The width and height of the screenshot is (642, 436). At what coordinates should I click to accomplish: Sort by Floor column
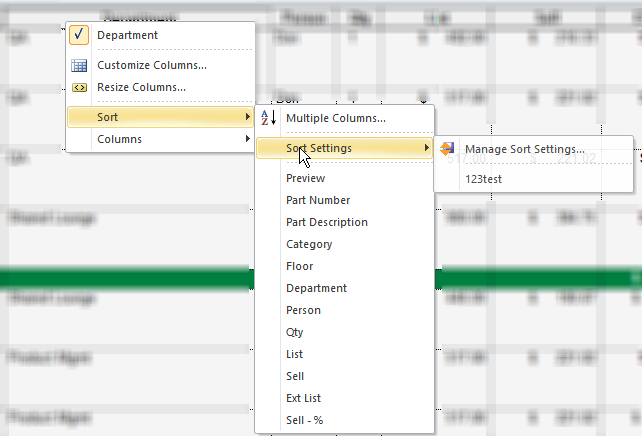pos(299,266)
